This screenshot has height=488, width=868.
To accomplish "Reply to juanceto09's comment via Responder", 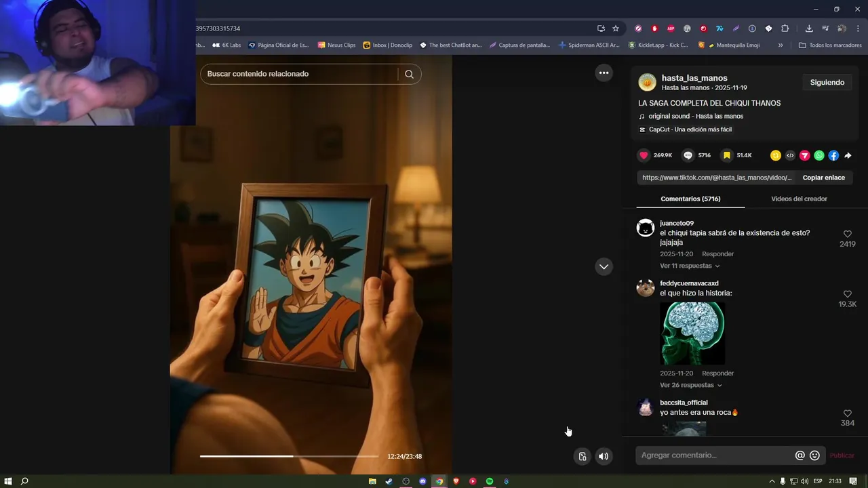I will [x=718, y=254].
